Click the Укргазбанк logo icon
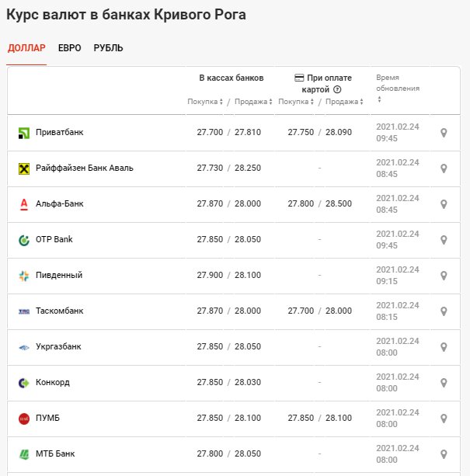 click(x=24, y=347)
